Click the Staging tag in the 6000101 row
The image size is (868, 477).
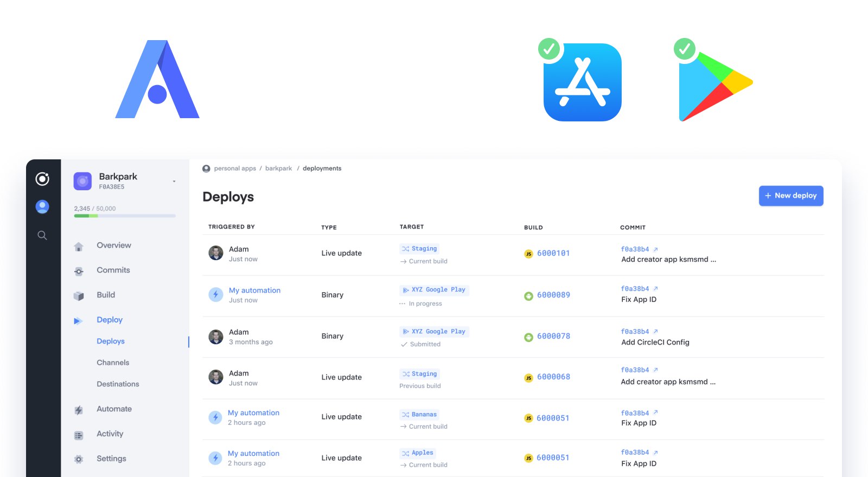coord(419,249)
